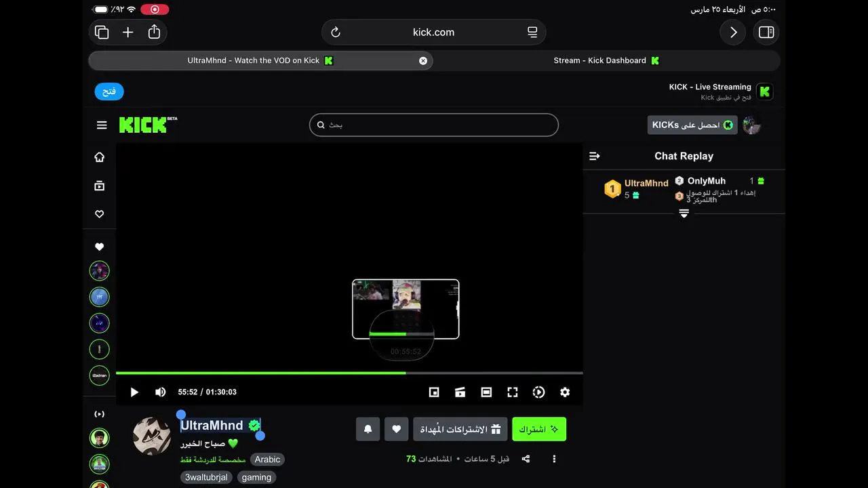Image resolution: width=868 pixels, height=488 pixels.
Task: Toggle theater mode
Action: click(x=486, y=392)
